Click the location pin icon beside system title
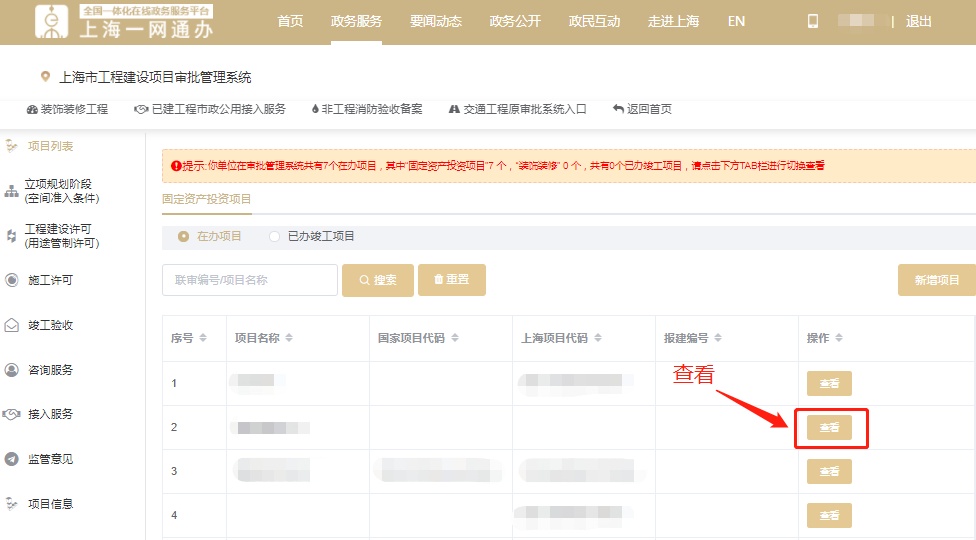 (x=45, y=77)
